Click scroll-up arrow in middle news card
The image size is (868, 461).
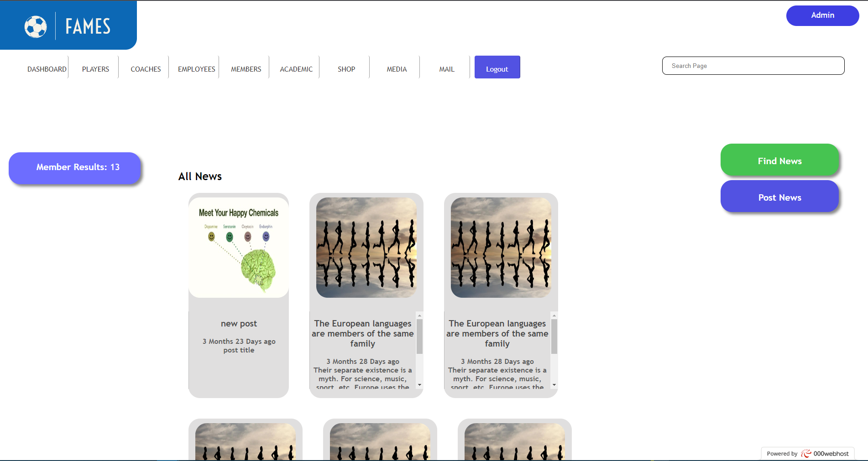coord(419,316)
